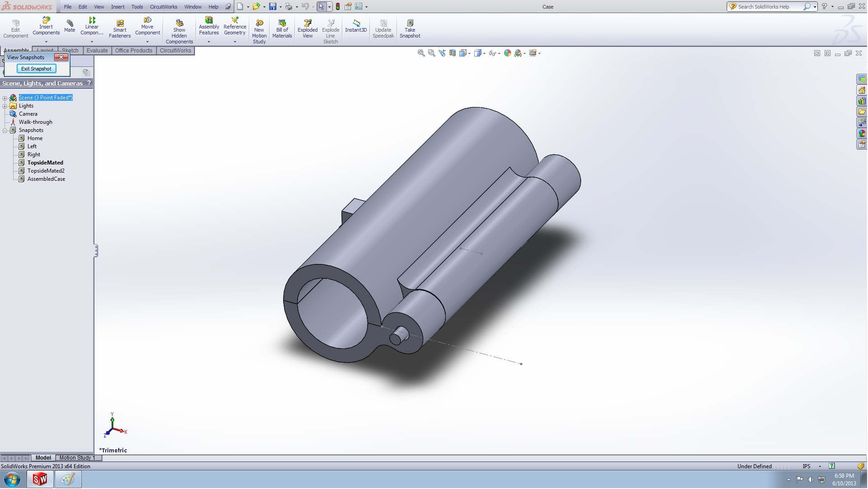Close the View Snapshots dialog
868x489 pixels.
(x=61, y=57)
